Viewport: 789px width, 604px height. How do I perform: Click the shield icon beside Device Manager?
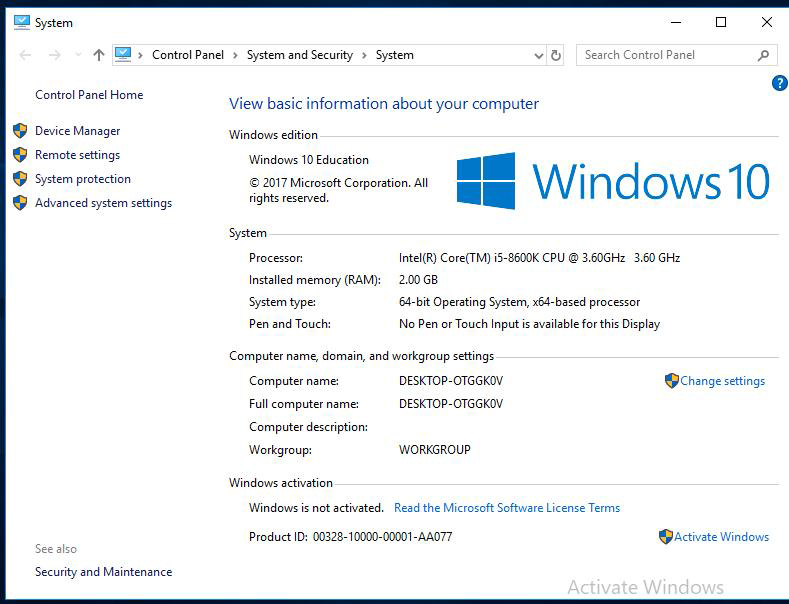(20, 131)
